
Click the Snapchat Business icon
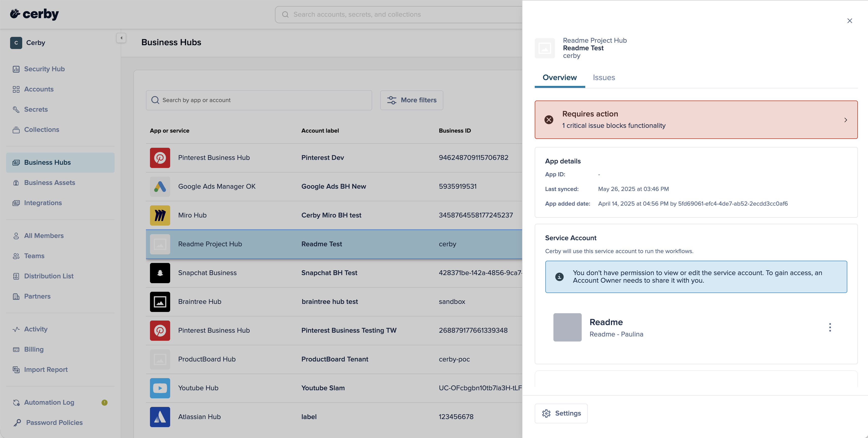tap(160, 273)
